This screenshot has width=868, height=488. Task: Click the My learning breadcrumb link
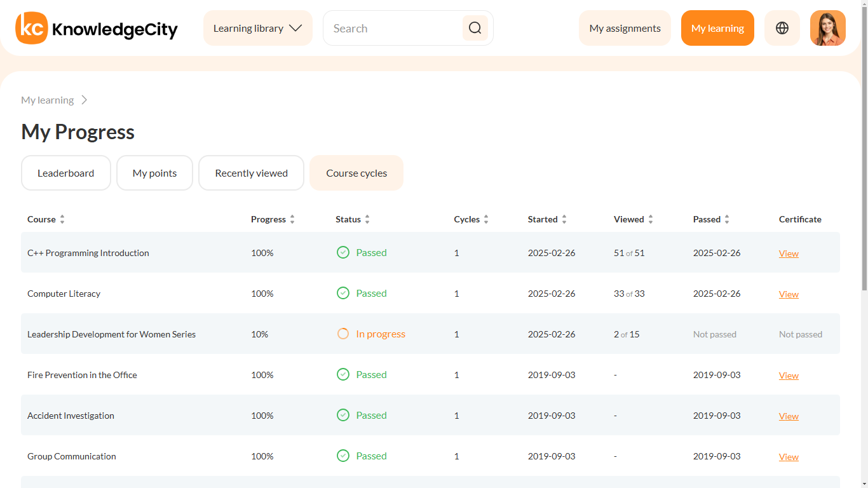(47, 100)
